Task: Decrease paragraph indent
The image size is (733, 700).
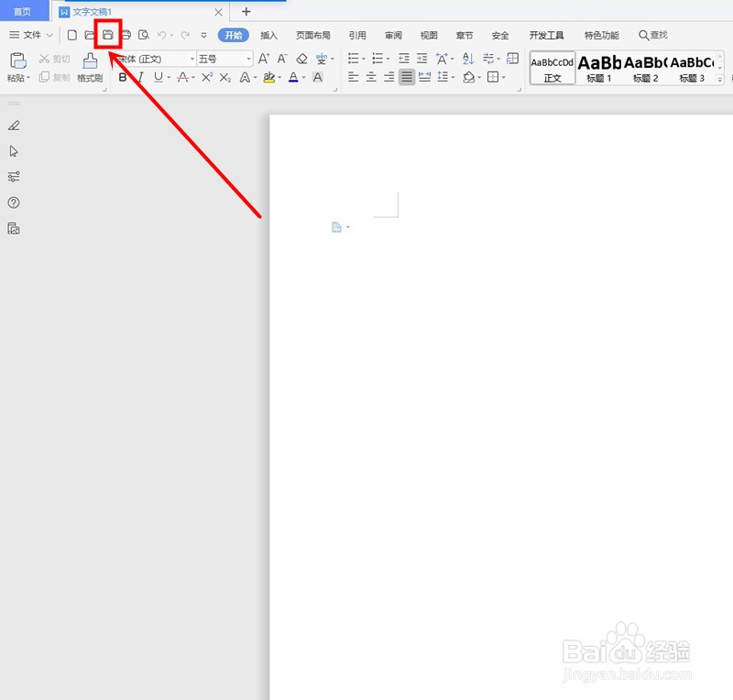Action: [x=404, y=59]
